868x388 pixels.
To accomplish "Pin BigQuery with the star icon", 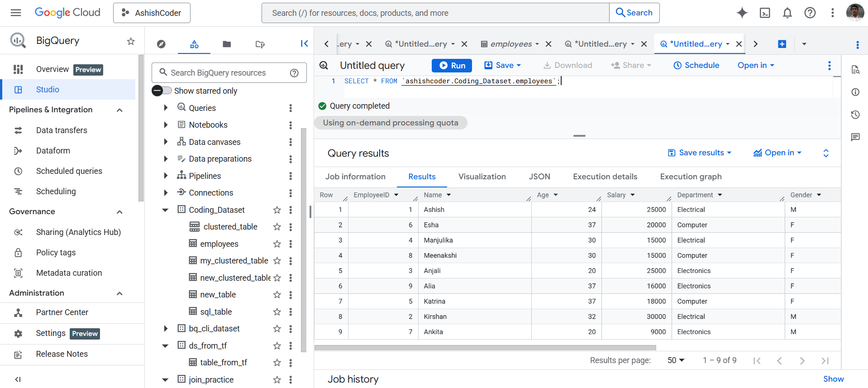I will (x=131, y=41).
